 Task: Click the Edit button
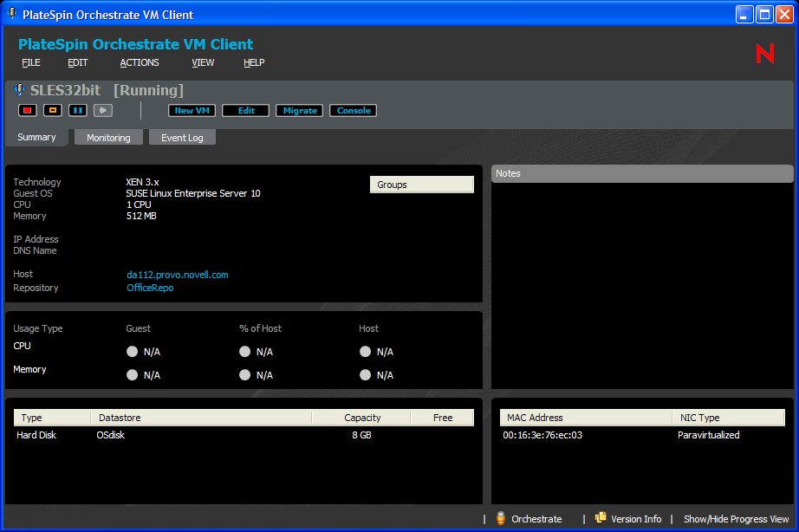coord(246,111)
